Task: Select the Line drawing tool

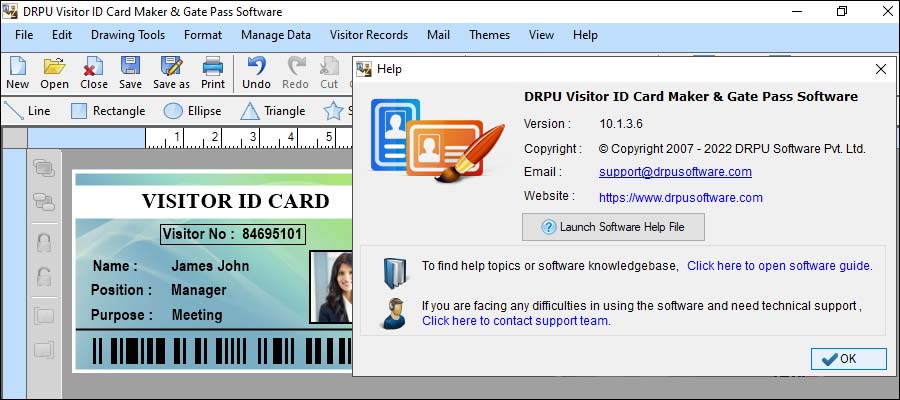Action: 27,111
